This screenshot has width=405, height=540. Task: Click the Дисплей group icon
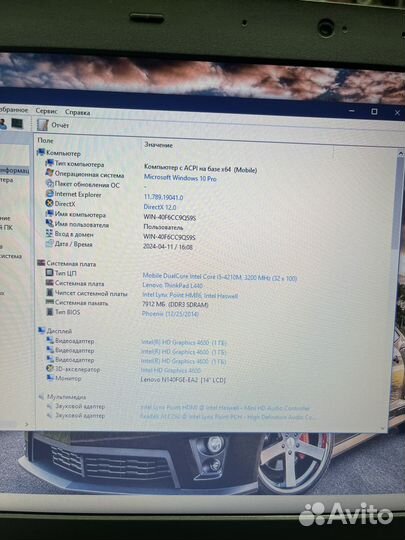point(41,331)
